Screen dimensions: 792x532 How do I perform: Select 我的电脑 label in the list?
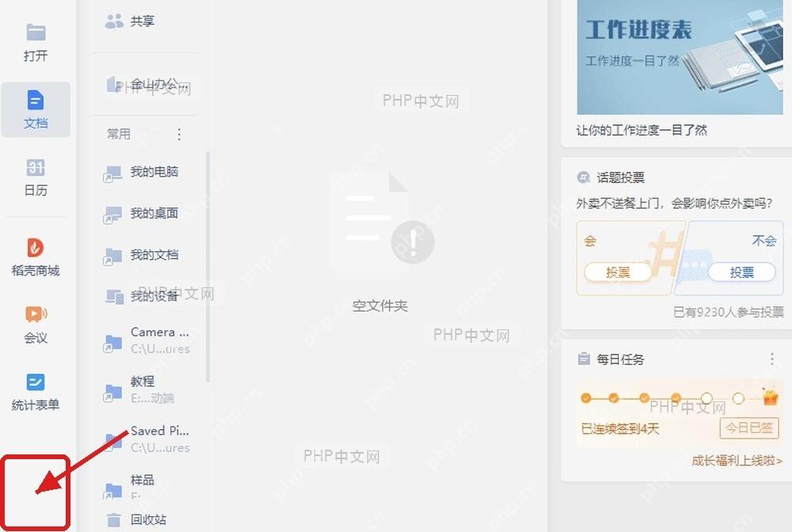click(x=154, y=172)
